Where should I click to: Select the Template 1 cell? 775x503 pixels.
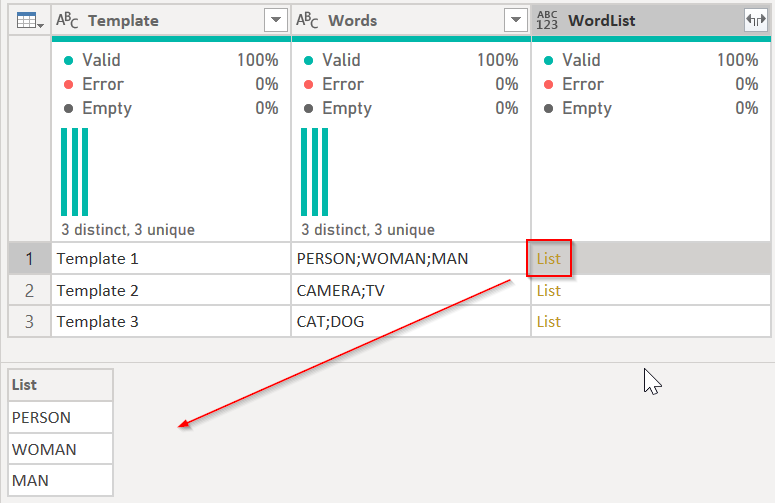pyautogui.click(x=171, y=258)
